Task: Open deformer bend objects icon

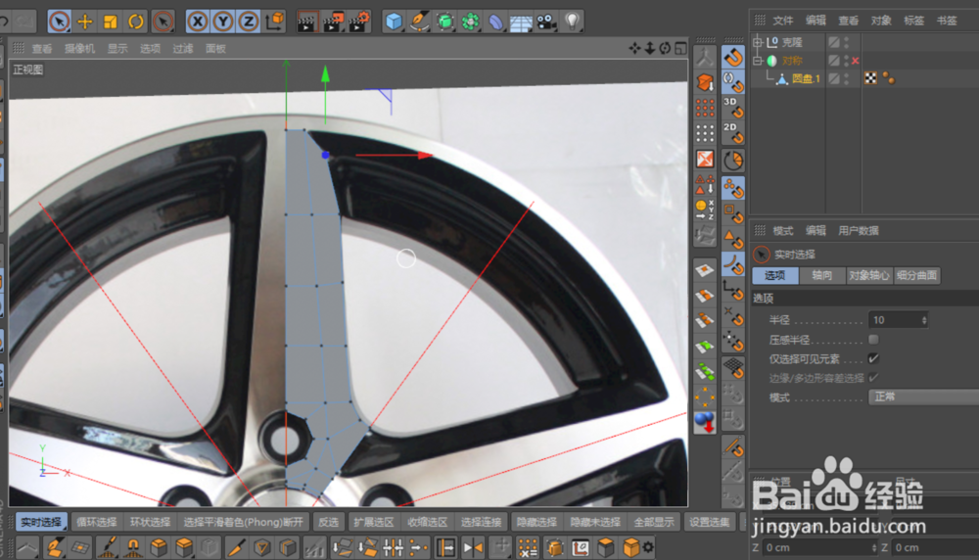Action: [495, 22]
